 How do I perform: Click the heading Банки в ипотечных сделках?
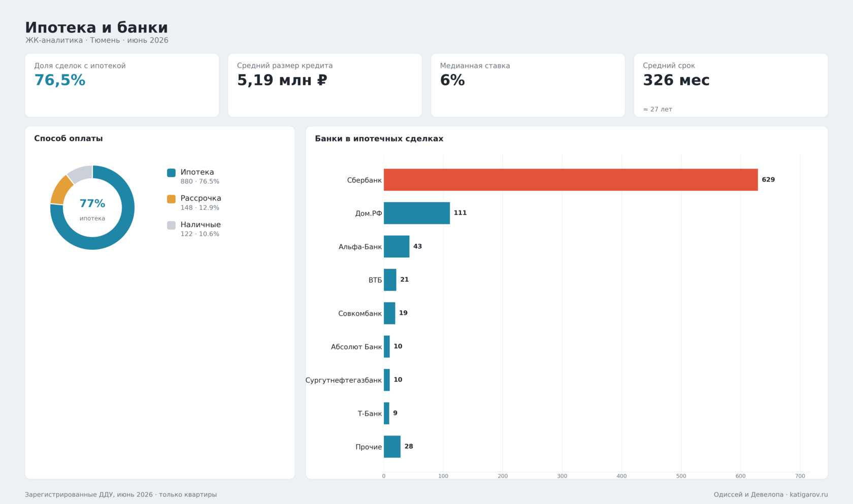[379, 139]
